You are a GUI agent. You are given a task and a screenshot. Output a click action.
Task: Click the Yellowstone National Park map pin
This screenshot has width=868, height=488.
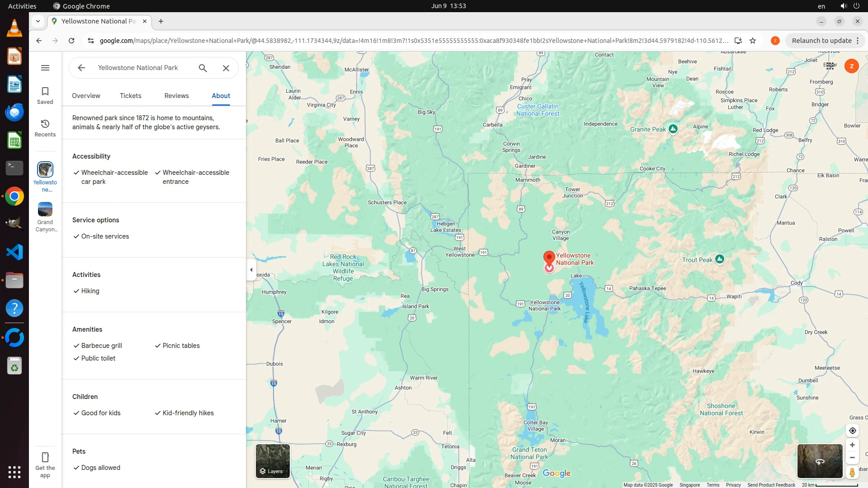549,258
